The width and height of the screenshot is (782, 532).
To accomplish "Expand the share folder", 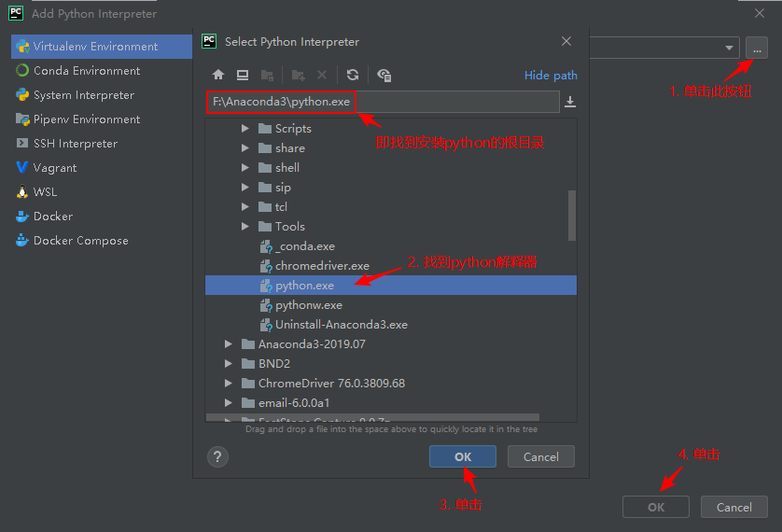I will pos(244,148).
